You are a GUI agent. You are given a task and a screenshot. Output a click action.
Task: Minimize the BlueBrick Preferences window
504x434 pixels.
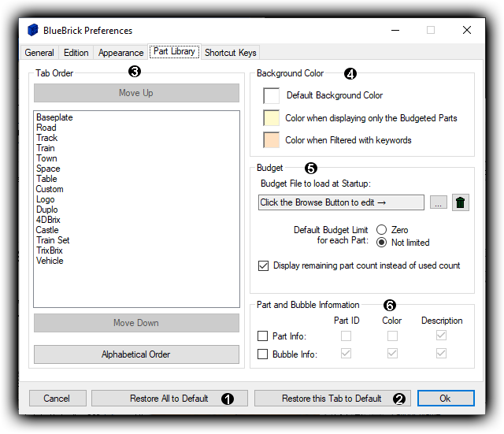click(395, 31)
